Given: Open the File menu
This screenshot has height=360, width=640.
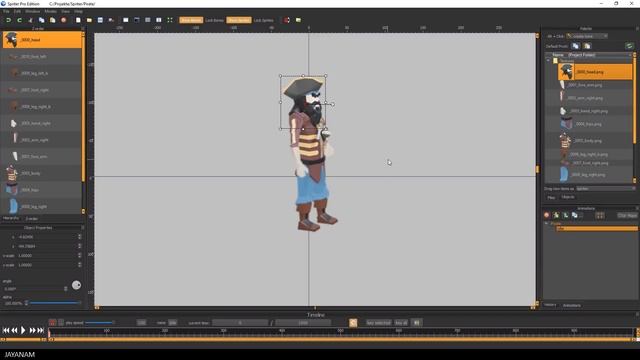Looking at the screenshot, I should pyautogui.click(x=7, y=11).
